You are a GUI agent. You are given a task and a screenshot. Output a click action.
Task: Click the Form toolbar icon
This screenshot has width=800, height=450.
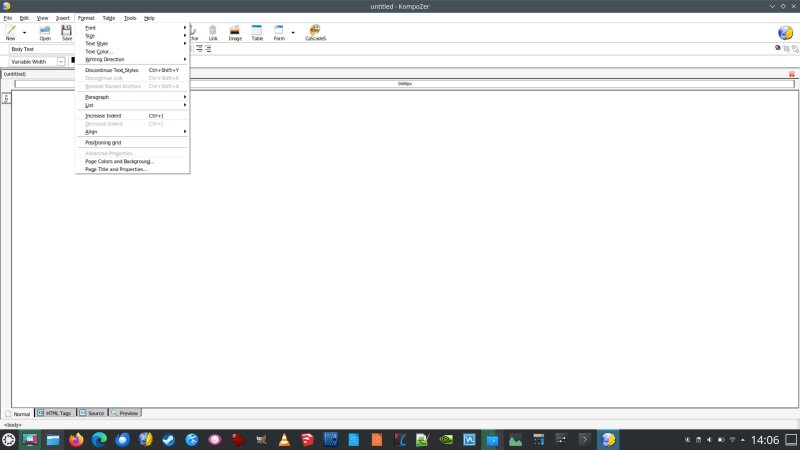point(279,31)
